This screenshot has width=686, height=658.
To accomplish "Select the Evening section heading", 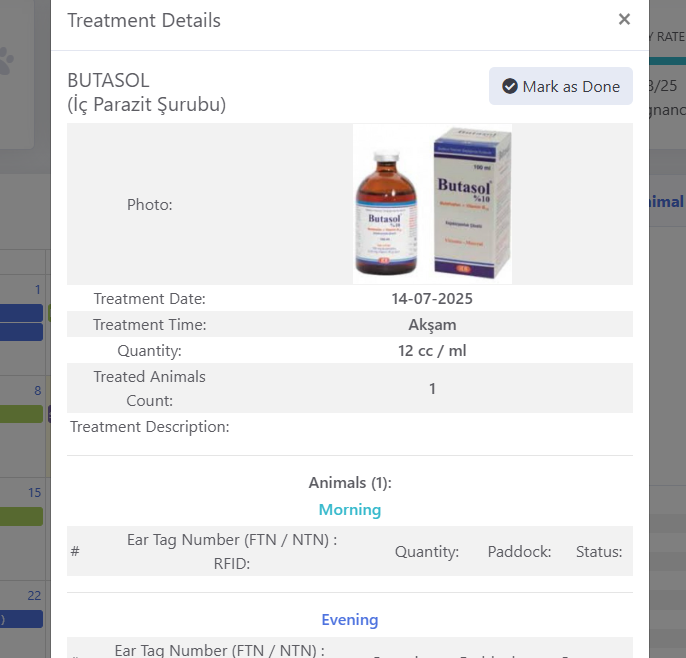I will pos(350,620).
